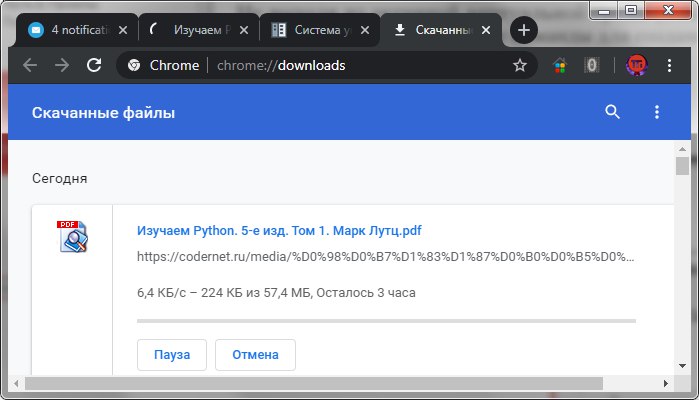Open the profile avatar in toolbar
Screen dimensions: 699x400
tap(636, 66)
